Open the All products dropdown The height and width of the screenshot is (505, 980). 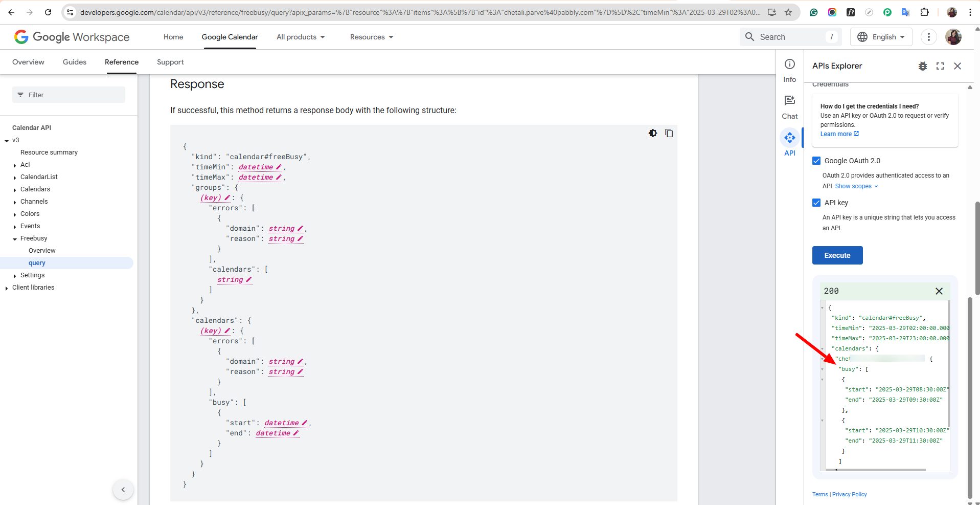pyautogui.click(x=301, y=37)
